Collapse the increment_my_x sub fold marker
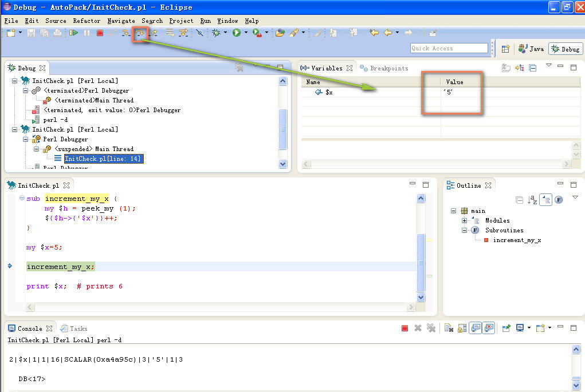585x392 pixels. [22, 198]
